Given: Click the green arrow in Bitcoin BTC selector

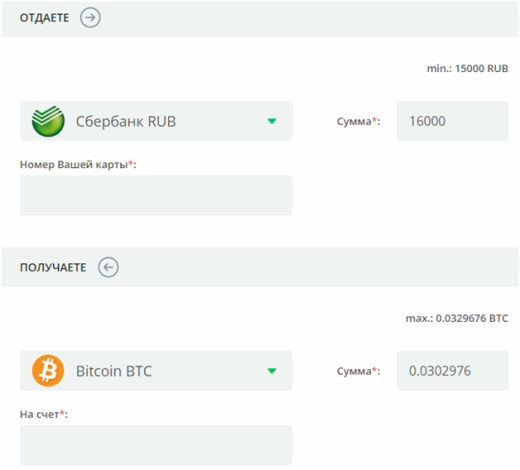Looking at the screenshot, I should pyautogui.click(x=272, y=371).
